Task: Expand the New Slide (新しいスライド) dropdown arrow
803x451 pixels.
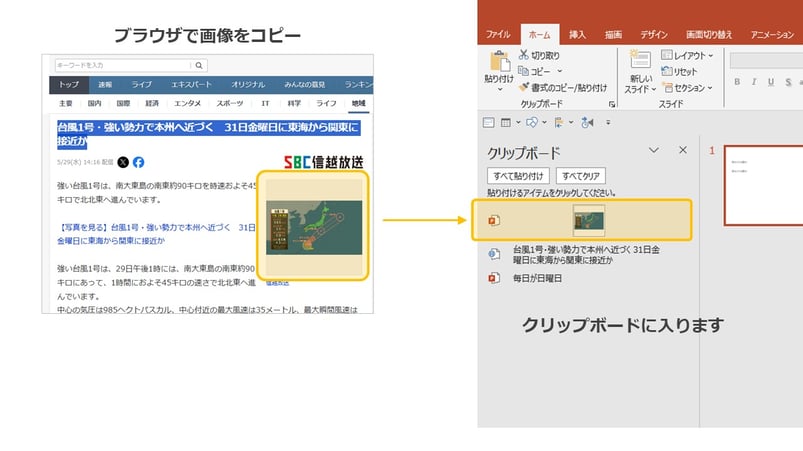Action: (653, 89)
